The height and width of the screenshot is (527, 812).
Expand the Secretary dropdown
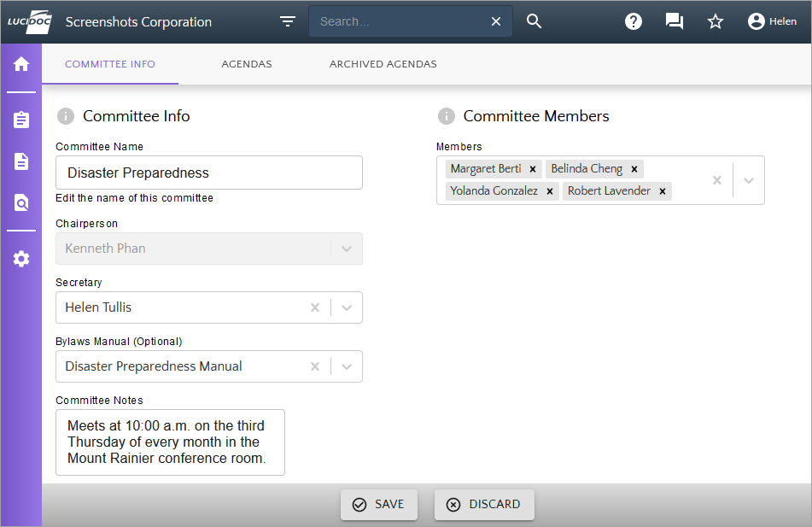click(347, 307)
